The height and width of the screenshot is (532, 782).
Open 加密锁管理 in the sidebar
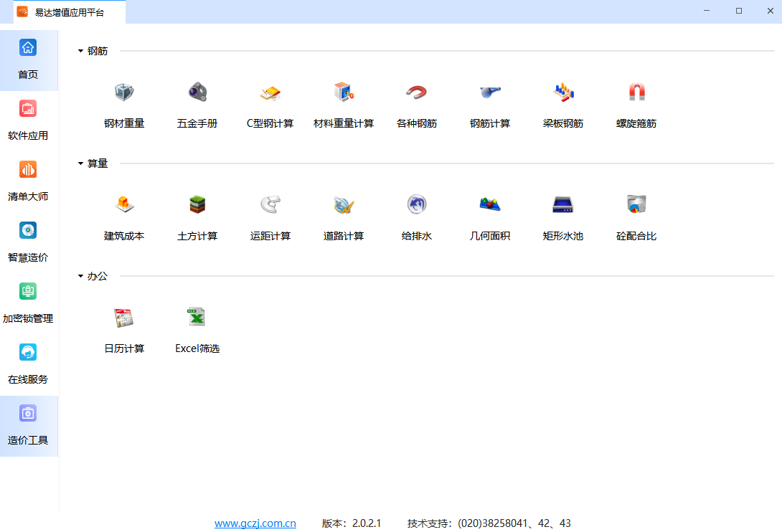click(x=29, y=304)
